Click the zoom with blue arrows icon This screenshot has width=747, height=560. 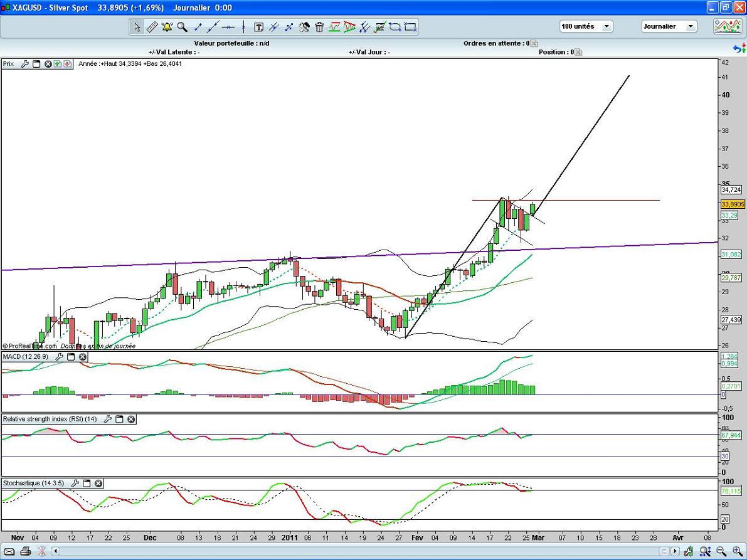pos(706,552)
